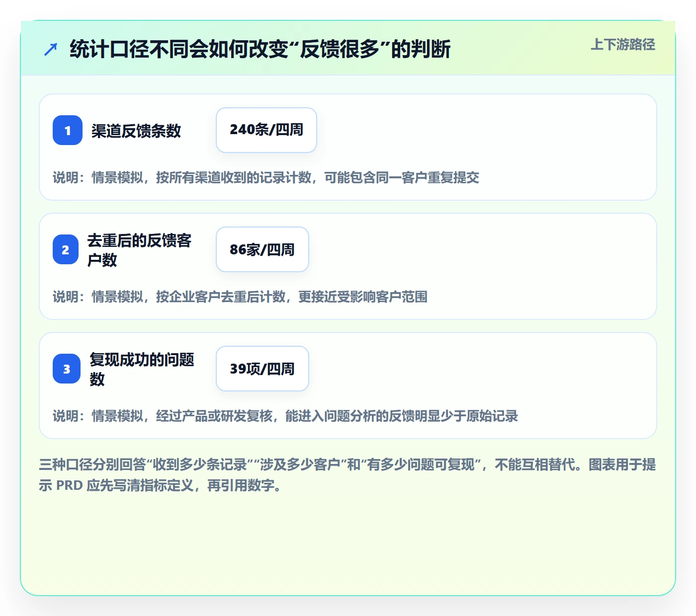Click the 去重后的反馈客户数 heading

click(x=140, y=250)
